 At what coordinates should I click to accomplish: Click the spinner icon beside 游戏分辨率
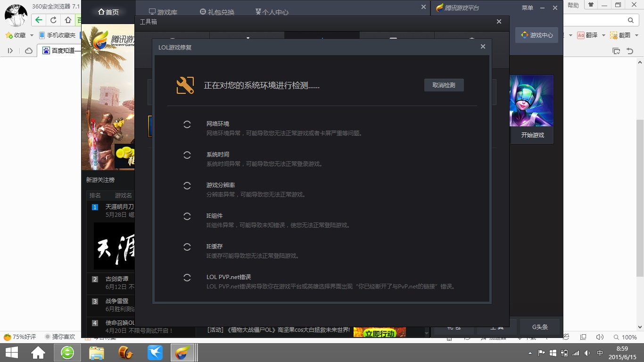coord(187,186)
